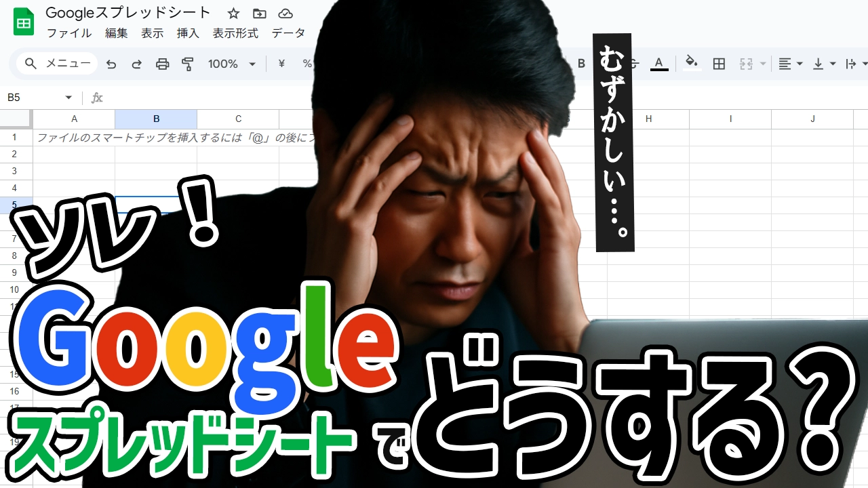Expand the B5 name box dropdown arrow
868x488 pixels.
coord(68,98)
